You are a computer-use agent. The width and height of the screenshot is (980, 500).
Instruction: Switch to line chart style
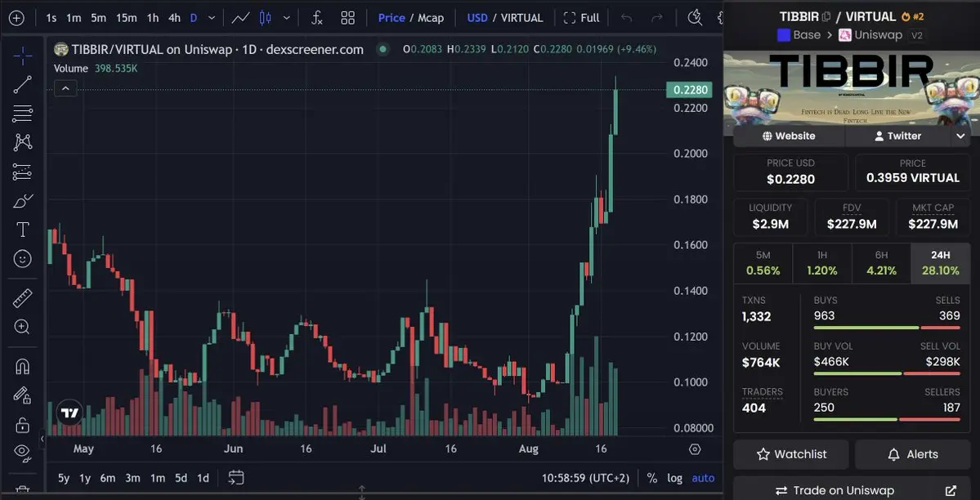240,17
